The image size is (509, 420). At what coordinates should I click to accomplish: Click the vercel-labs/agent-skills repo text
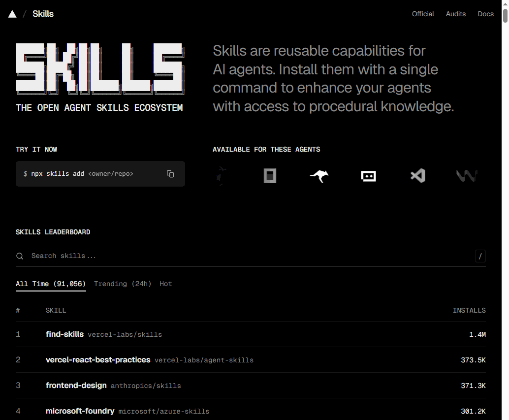(x=204, y=360)
